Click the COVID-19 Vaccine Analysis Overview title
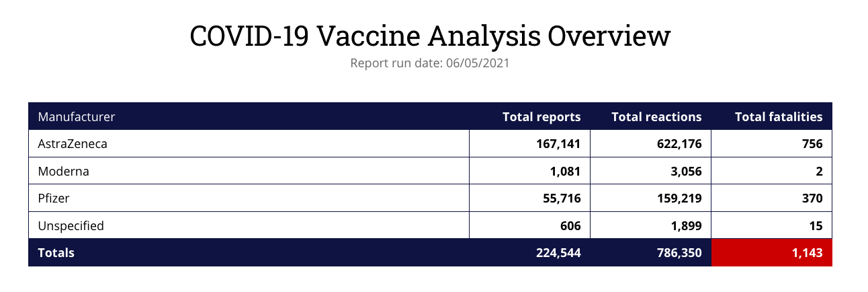Image resolution: width=868 pixels, height=292 pixels. 430,36
